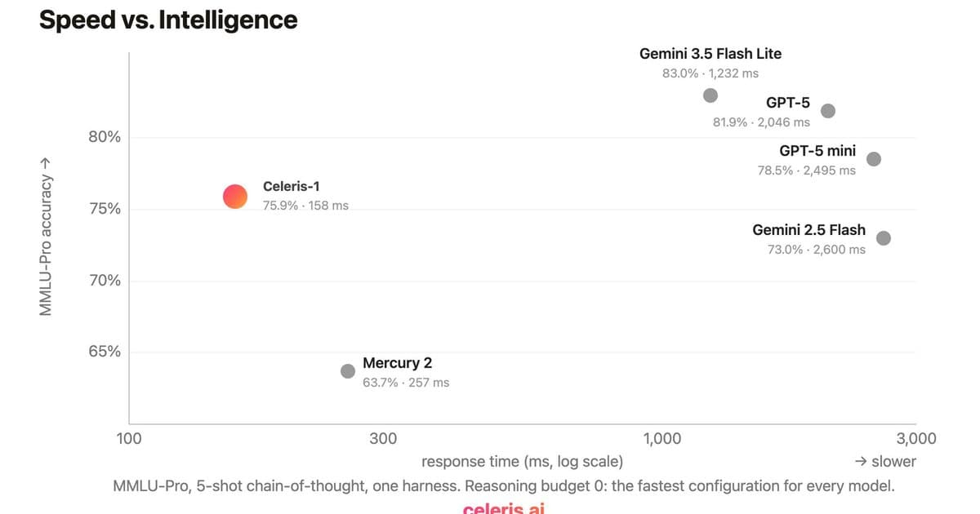Select the Gemini 2.5 Flash dot
The image size is (980, 514).
pos(884,238)
